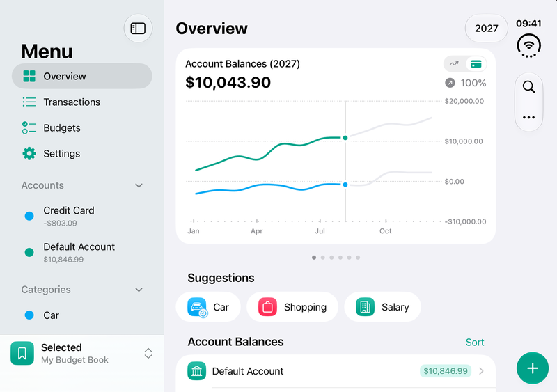Open search with magnifier icon
This screenshot has width=557, height=392.
529,87
